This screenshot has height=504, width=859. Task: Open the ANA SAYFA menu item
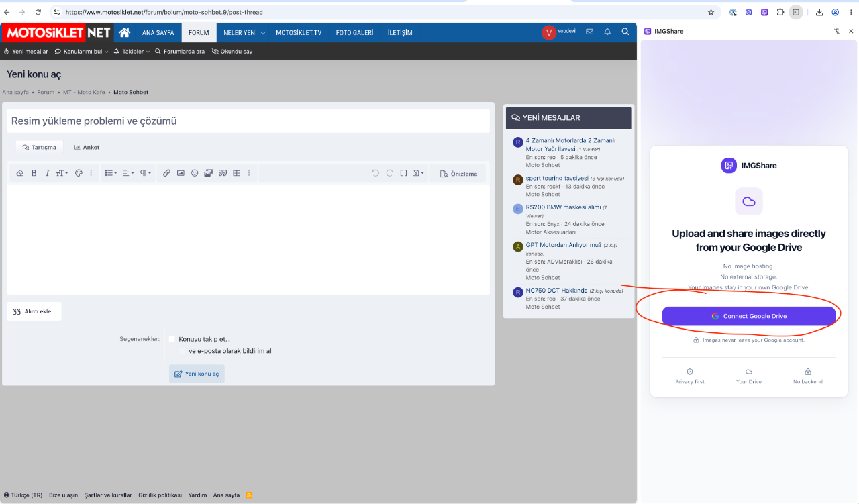coord(158,32)
